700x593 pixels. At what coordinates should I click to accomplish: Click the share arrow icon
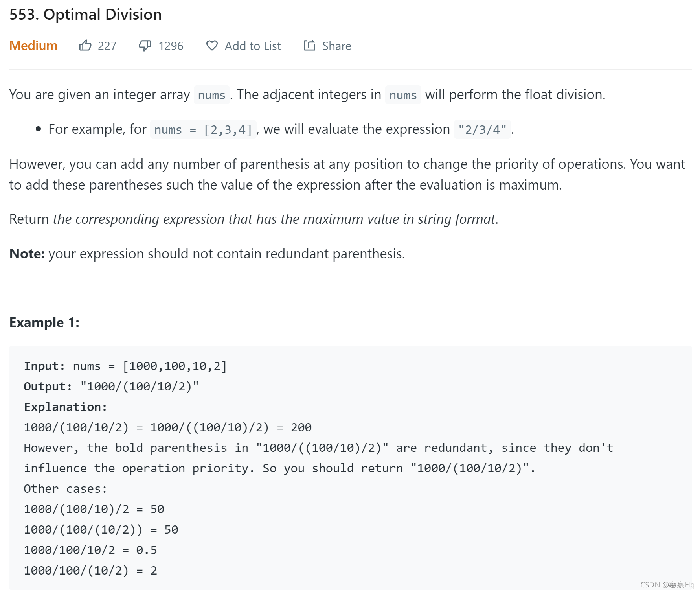309,46
